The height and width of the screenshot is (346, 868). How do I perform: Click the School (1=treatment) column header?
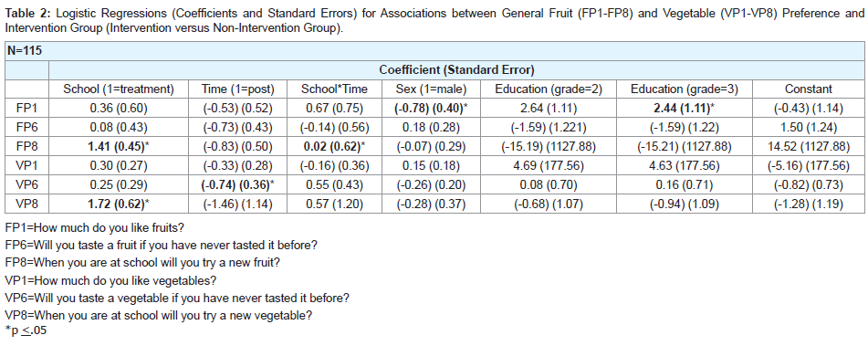(119, 89)
